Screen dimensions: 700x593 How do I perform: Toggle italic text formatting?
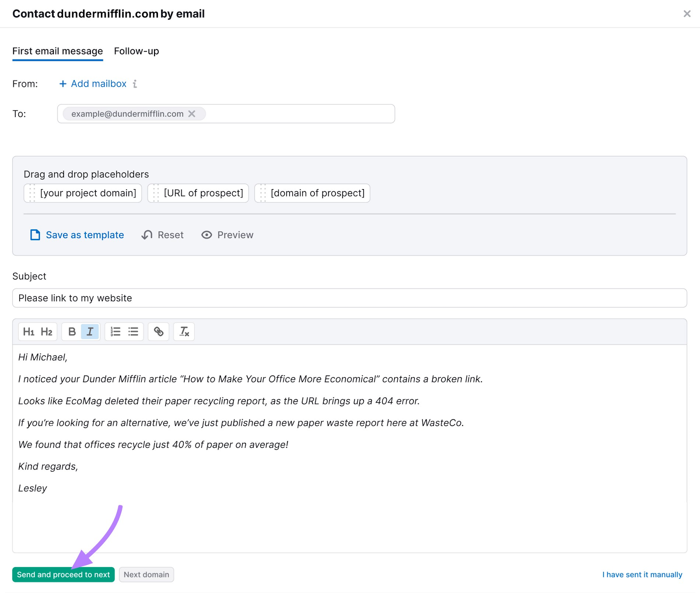pos(90,332)
